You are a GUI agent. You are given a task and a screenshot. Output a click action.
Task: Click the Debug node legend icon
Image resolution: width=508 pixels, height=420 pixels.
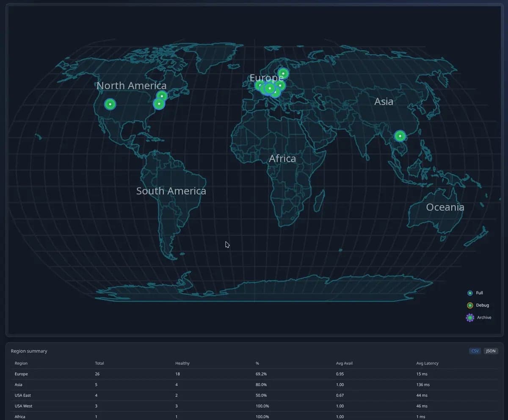tap(470, 305)
